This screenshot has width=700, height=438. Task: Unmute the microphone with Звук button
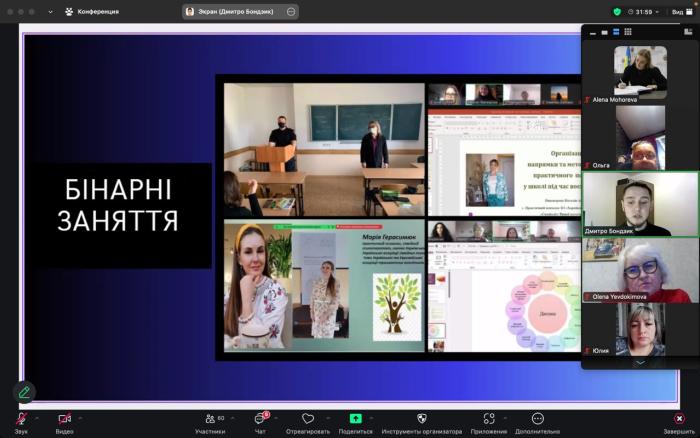pyautogui.click(x=20, y=419)
